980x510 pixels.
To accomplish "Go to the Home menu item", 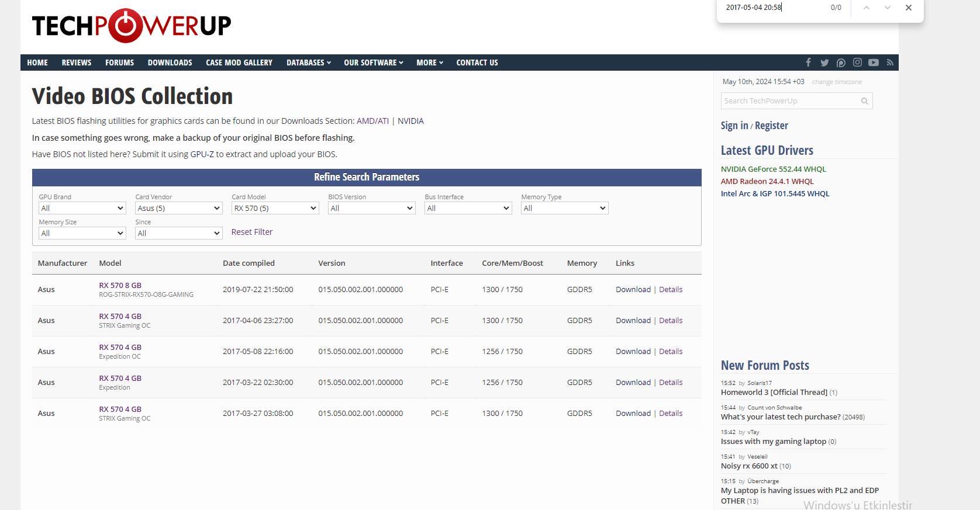I will 37,63.
